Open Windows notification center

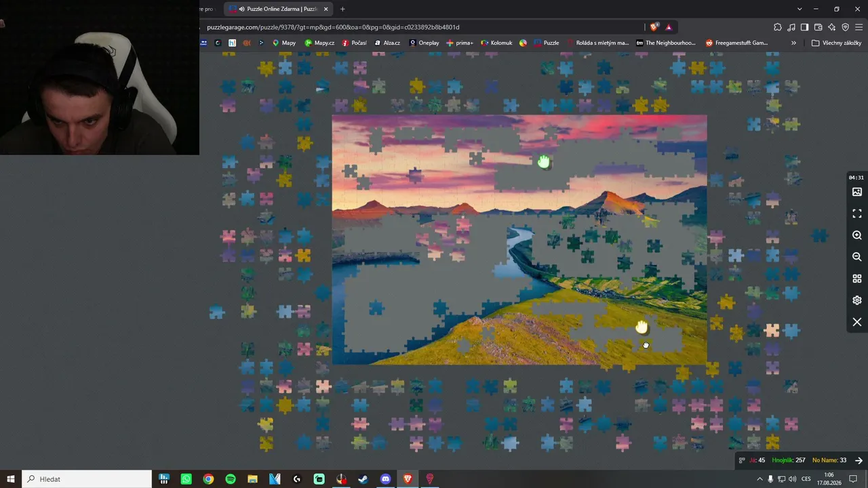(854, 479)
